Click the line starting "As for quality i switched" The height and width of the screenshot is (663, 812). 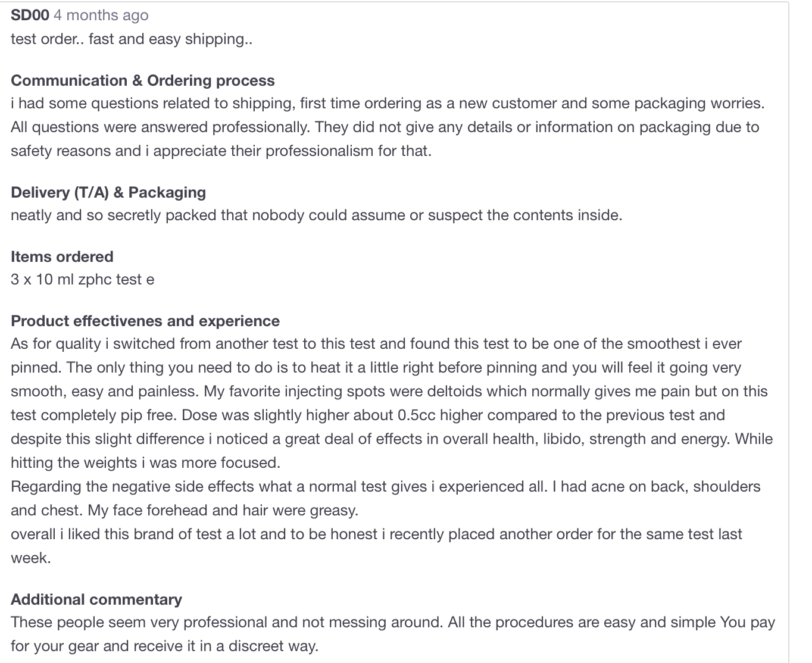tap(376, 344)
